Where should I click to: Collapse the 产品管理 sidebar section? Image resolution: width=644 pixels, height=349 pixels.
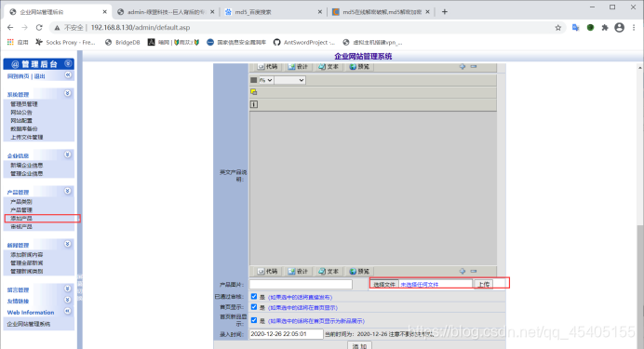[68, 192]
